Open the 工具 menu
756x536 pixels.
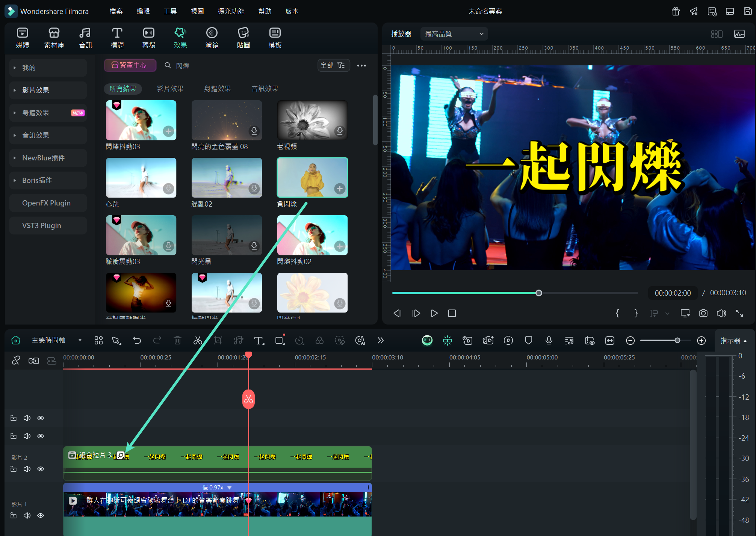170,11
